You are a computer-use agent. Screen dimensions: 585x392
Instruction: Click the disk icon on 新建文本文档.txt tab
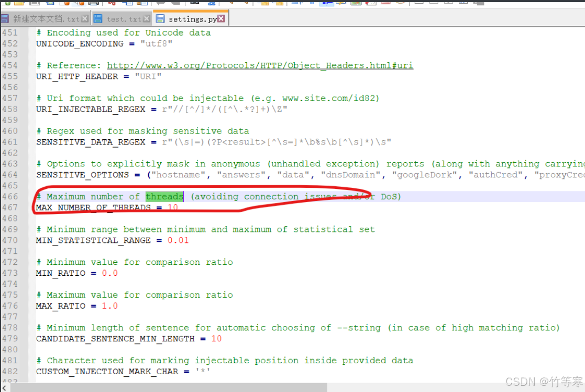click(x=5, y=19)
